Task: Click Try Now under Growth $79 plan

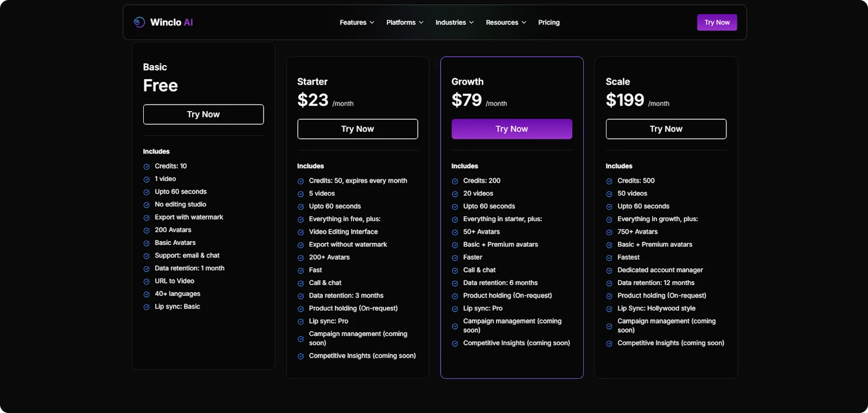Action: click(512, 129)
